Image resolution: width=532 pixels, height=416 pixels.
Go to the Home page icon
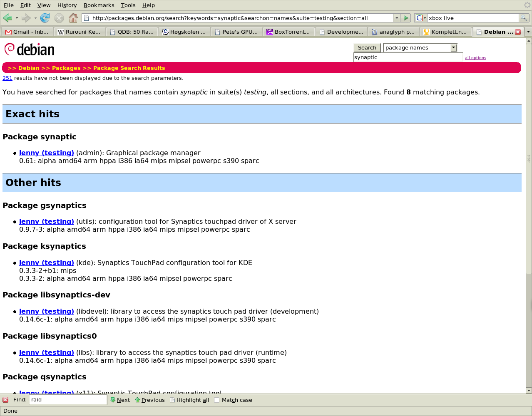(x=73, y=18)
